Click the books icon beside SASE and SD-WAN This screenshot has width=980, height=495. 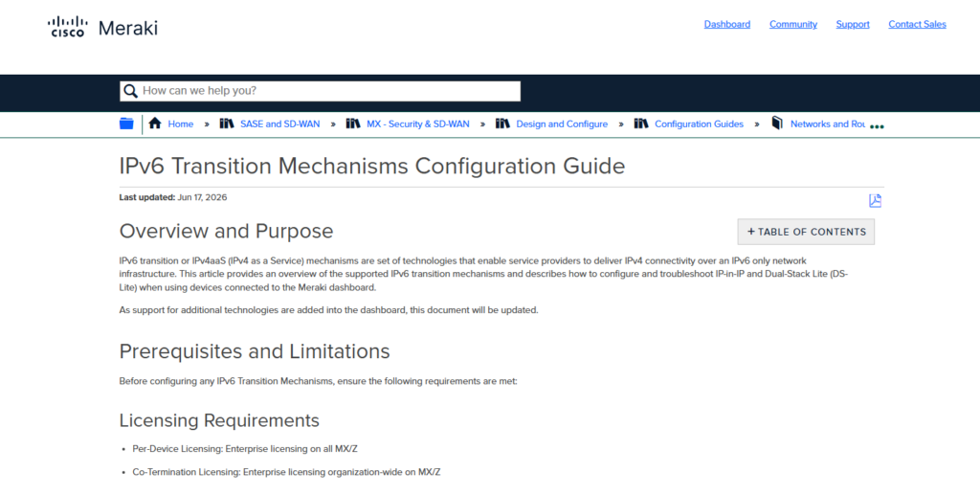(x=226, y=124)
